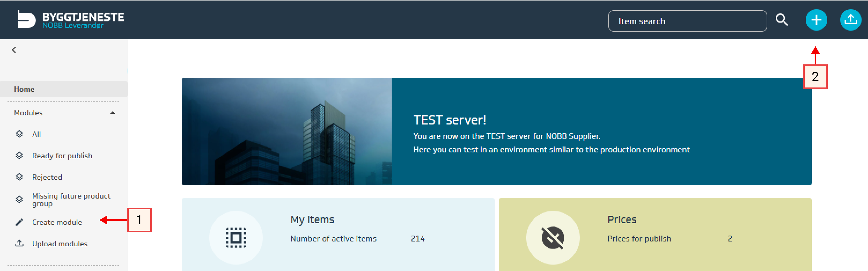Click the Prices circular icon
Image resolution: width=868 pixels, height=271 pixels.
(553, 238)
